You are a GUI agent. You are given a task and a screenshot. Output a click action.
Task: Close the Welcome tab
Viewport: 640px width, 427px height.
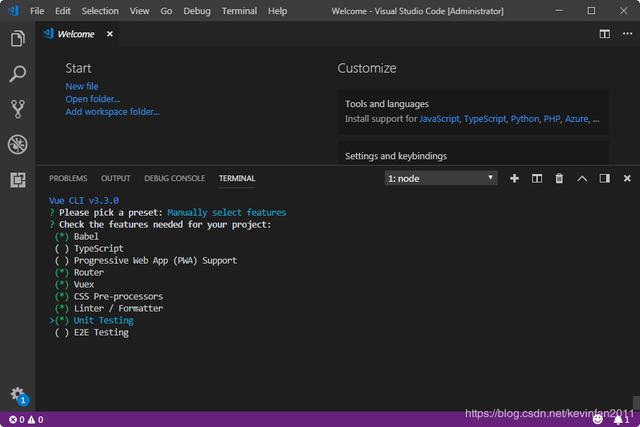(x=110, y=34)
